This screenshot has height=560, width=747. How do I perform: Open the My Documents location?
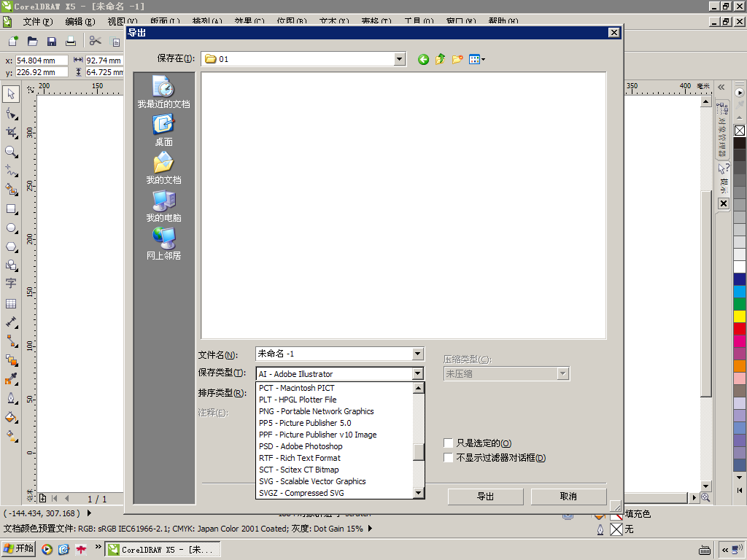point(163,168)
